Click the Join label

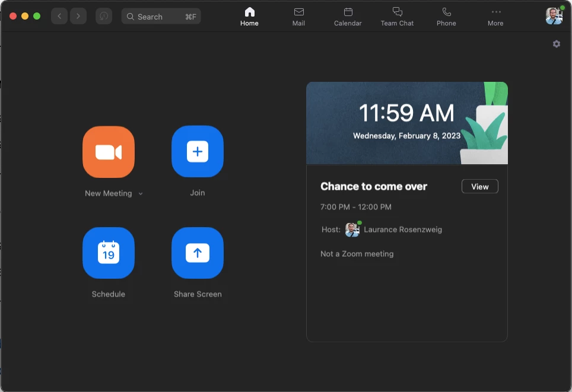[x=198, y=193]
